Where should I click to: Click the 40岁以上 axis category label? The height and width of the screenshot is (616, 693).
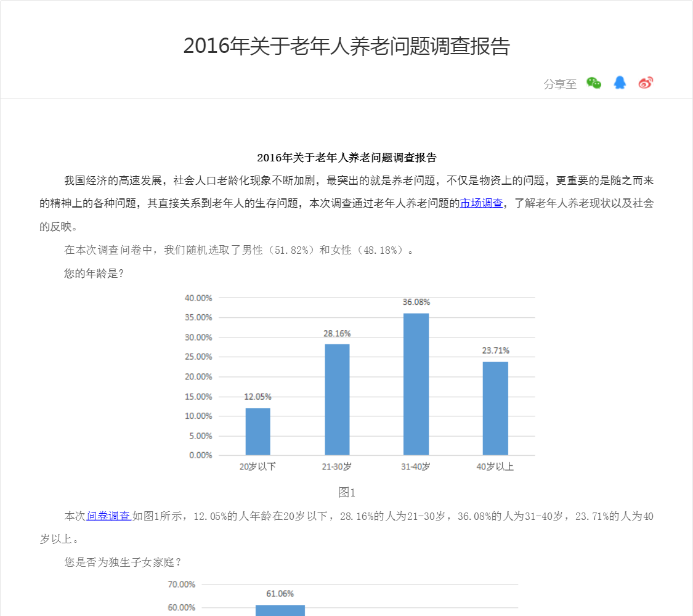(495, 467)
